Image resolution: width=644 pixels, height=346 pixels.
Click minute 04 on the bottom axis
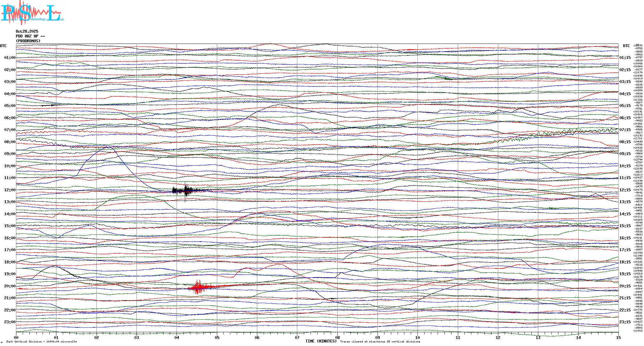[177, 337]
